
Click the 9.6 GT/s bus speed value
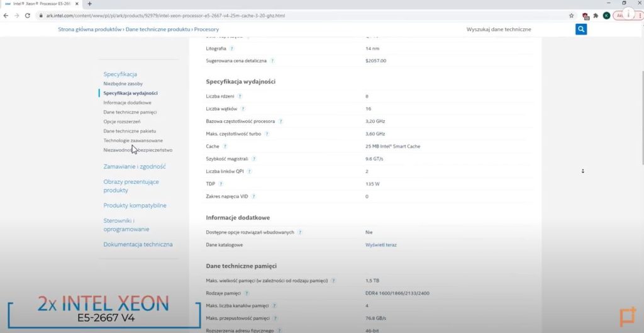(x=374, y=159)
